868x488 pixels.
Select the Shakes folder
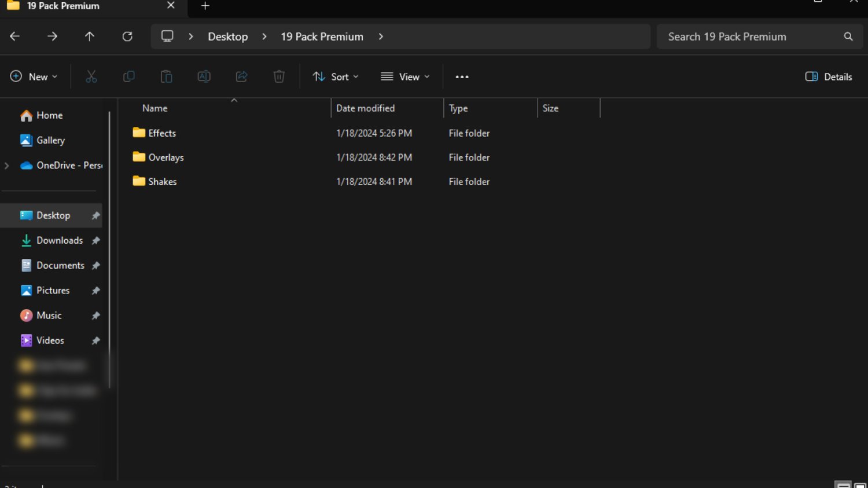pyautogui.click(x=155, y=182)
